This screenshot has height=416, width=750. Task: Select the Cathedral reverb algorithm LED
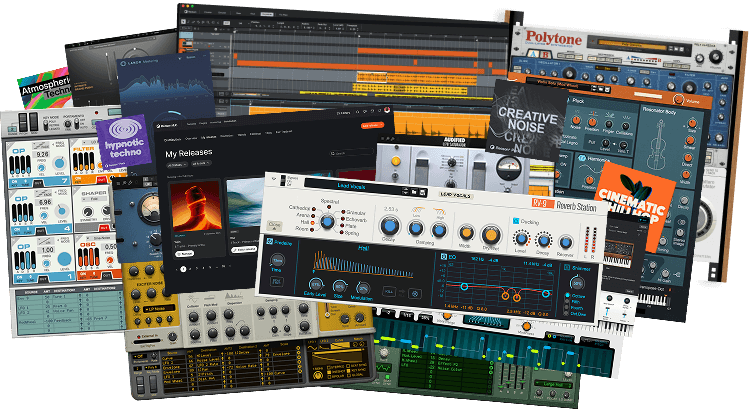point(314,208)
